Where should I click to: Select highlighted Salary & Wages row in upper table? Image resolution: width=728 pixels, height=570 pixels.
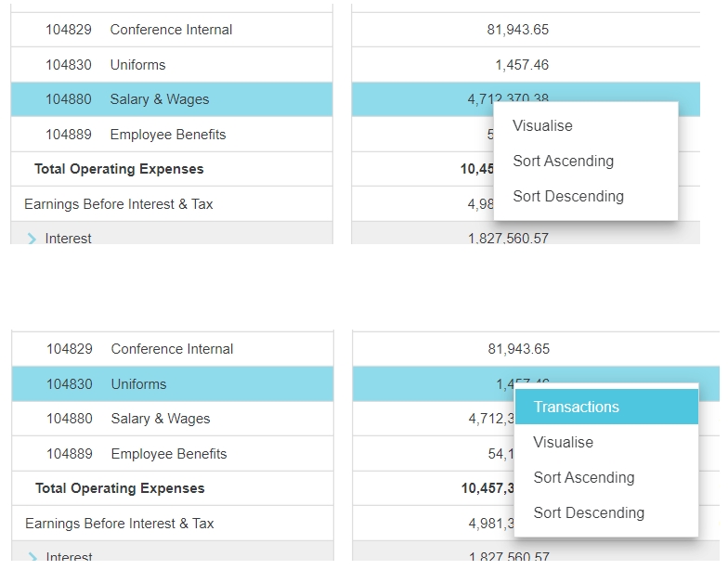pyautogui.click(x=159, y=99)
